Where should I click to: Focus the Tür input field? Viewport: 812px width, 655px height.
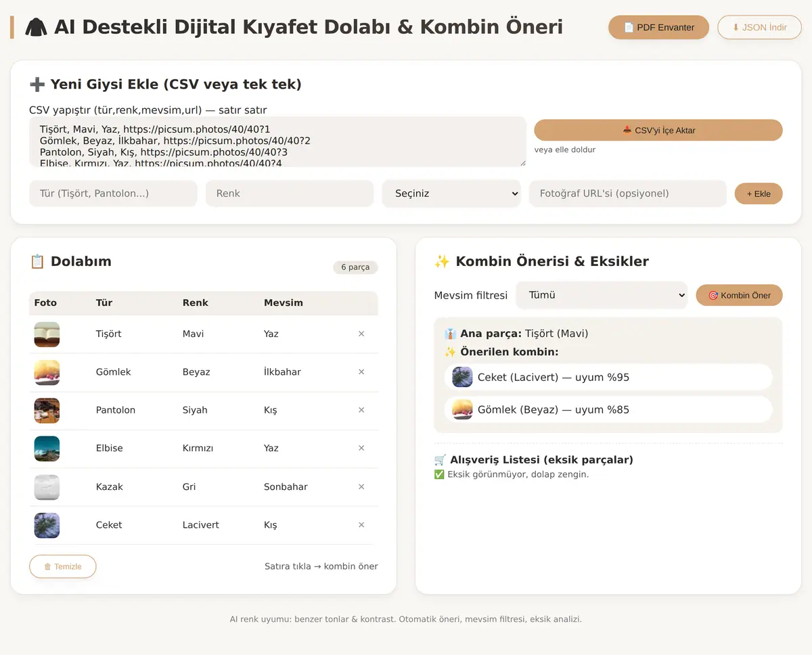(x=113, y=194)
